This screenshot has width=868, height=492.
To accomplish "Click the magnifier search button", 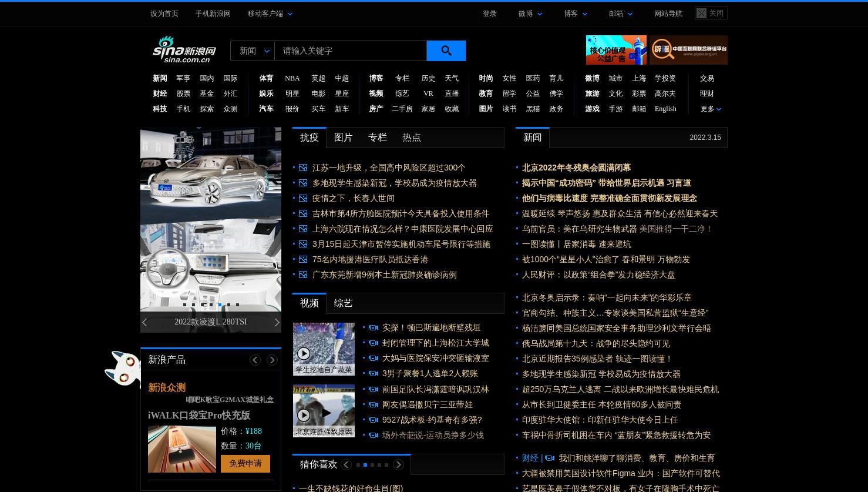I will (446, 51).
